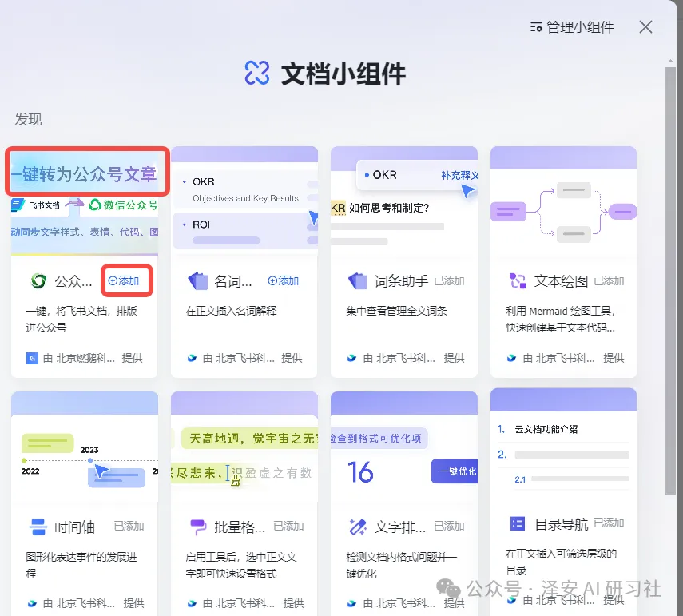This screenshot has height=616, width=683.
Task: Select the 目录导航 widget title
Action: (x=561, y=523)
